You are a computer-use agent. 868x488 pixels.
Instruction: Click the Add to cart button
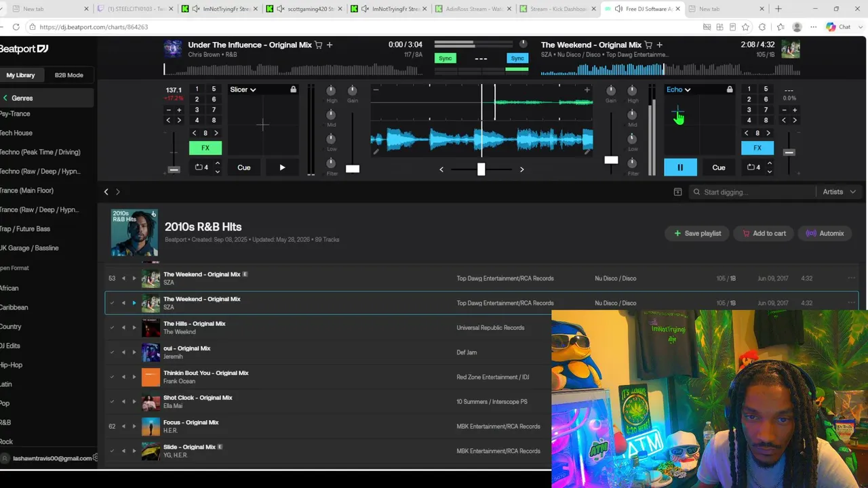coord(764,233)
